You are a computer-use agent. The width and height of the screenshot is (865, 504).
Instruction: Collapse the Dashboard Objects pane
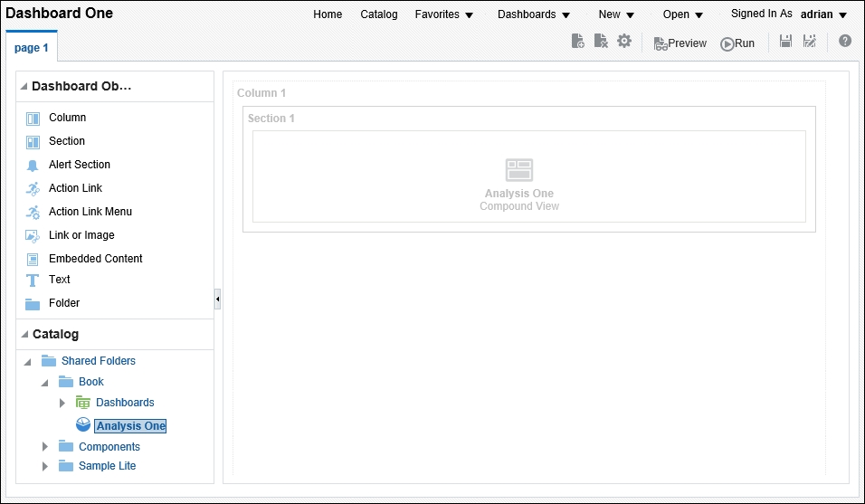(24, 86)
